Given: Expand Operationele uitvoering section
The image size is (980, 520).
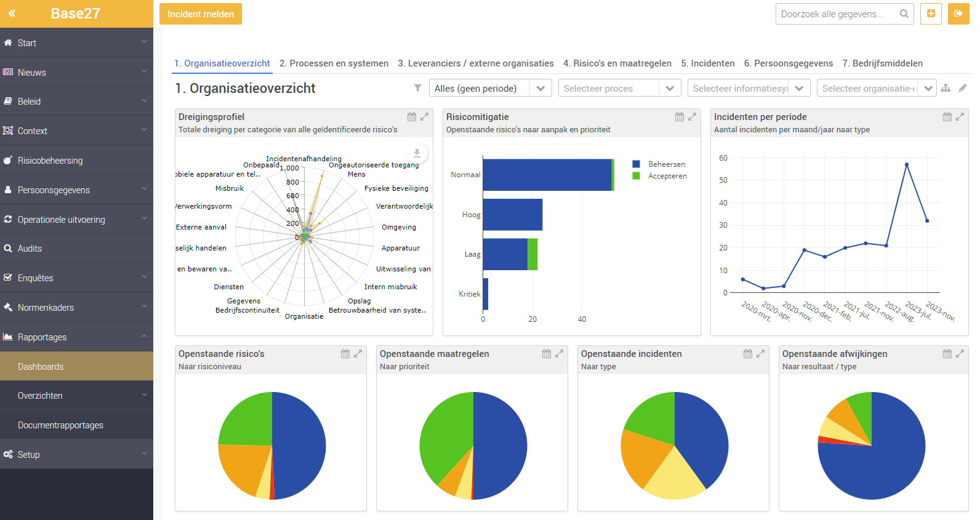Looking at the screenshot, I should (76, 220).
